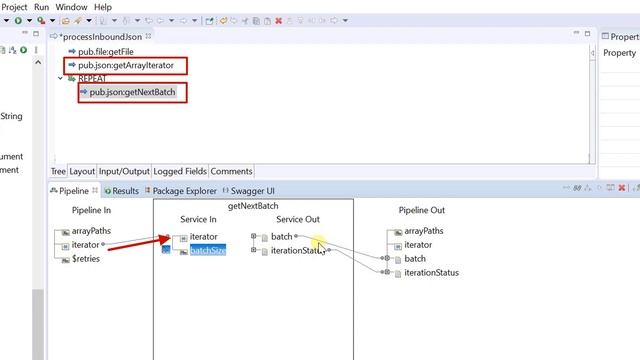Click the cut scissors toolbar icon
The height and width of the screenshot is (360, 640).
pos(245,21)
